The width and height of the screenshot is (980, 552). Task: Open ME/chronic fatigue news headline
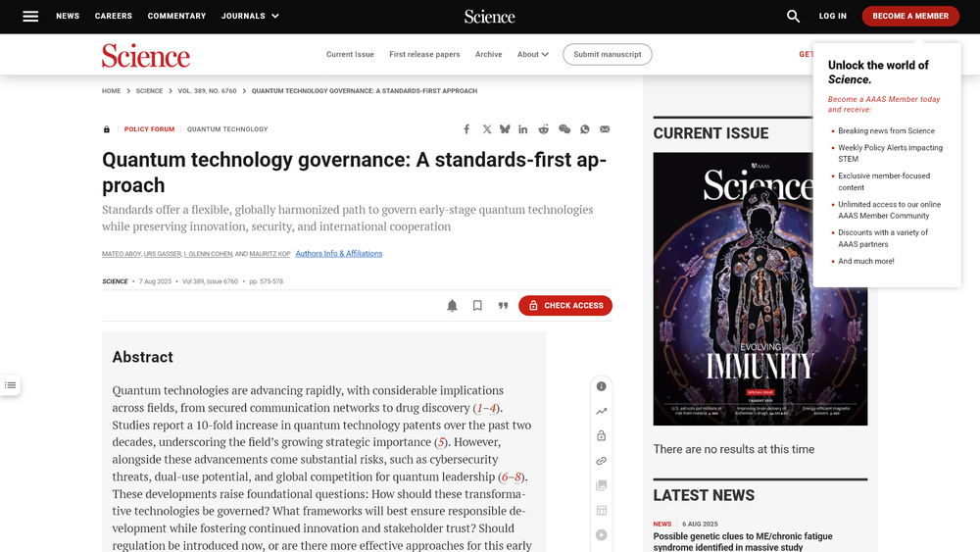coord(743,542)
